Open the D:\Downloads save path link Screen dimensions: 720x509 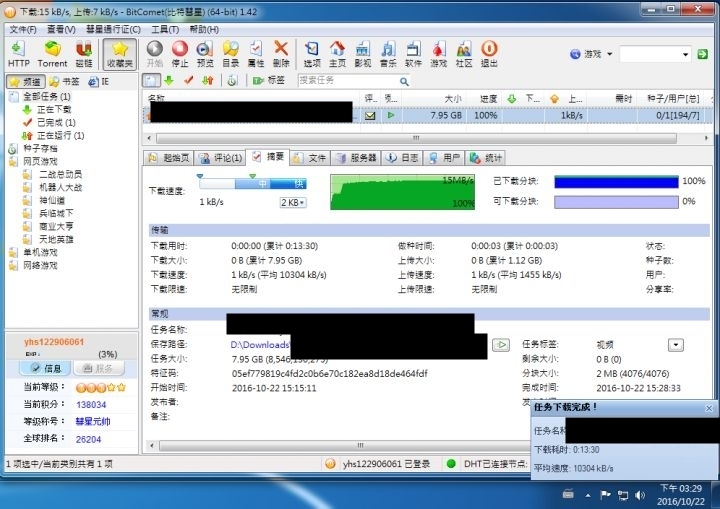coord(260,345)
